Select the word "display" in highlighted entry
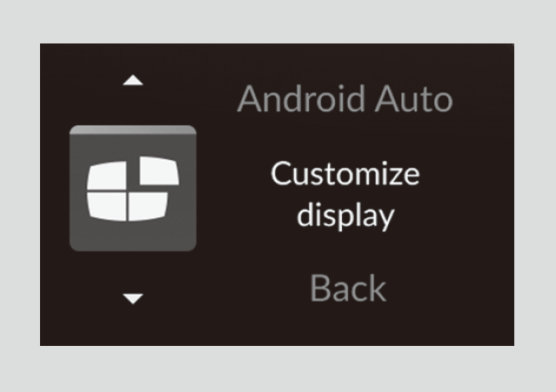 pos(345,216)
